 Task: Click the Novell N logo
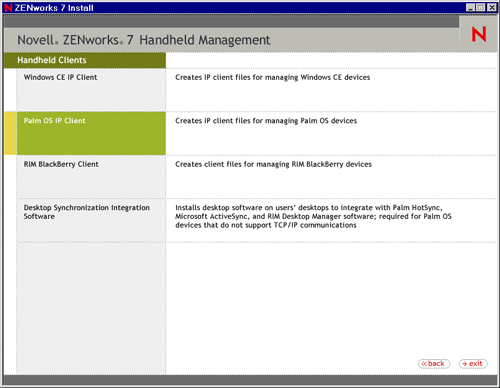[x=479, y=34]
